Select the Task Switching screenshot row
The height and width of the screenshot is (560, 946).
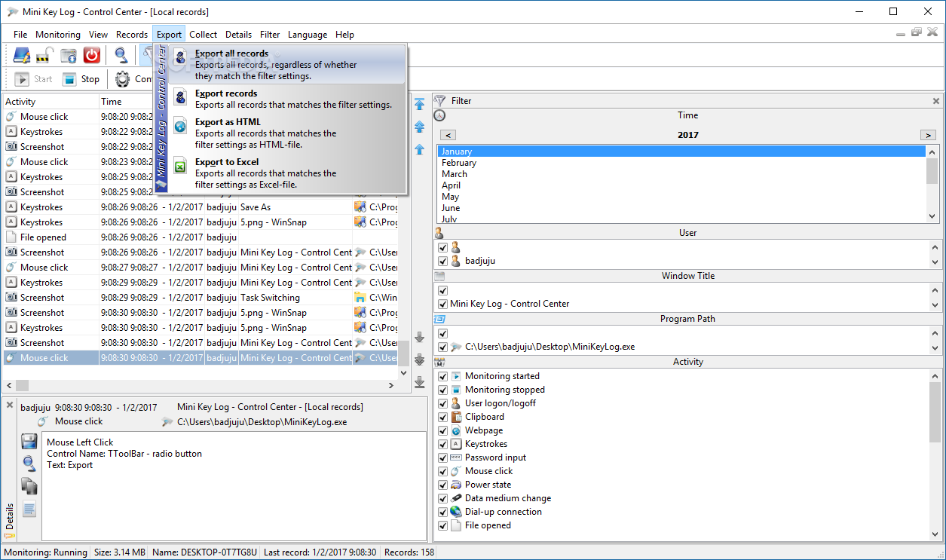(x=200, y=298)
